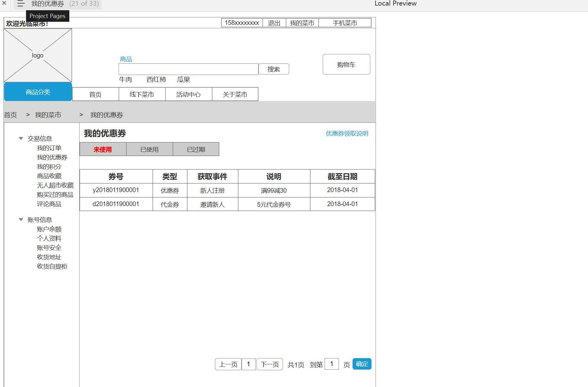Open the Project Pages hamburger menu
The width and height of the screenshot is (588, 387).
click(x=21, y=4)
